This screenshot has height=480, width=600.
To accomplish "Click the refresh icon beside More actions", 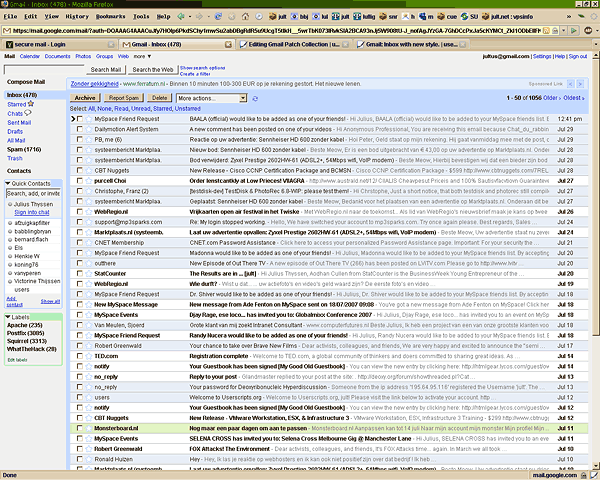I will [x=255, y=98].
